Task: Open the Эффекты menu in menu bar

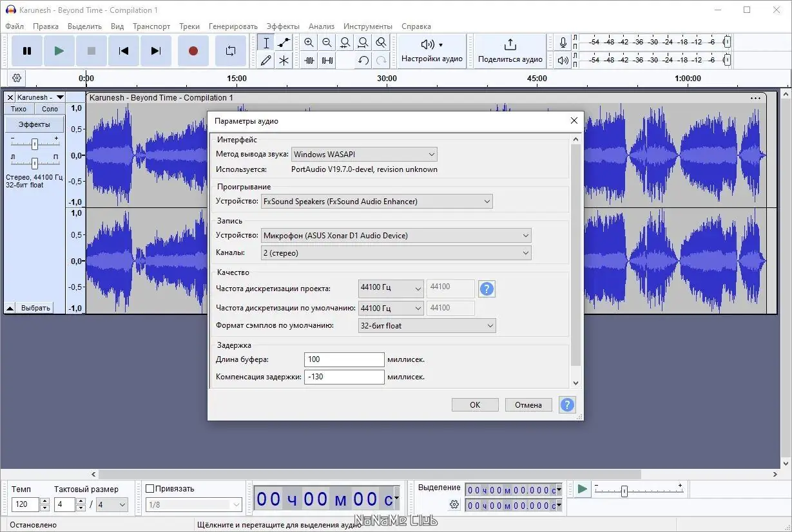Action: 283,26
